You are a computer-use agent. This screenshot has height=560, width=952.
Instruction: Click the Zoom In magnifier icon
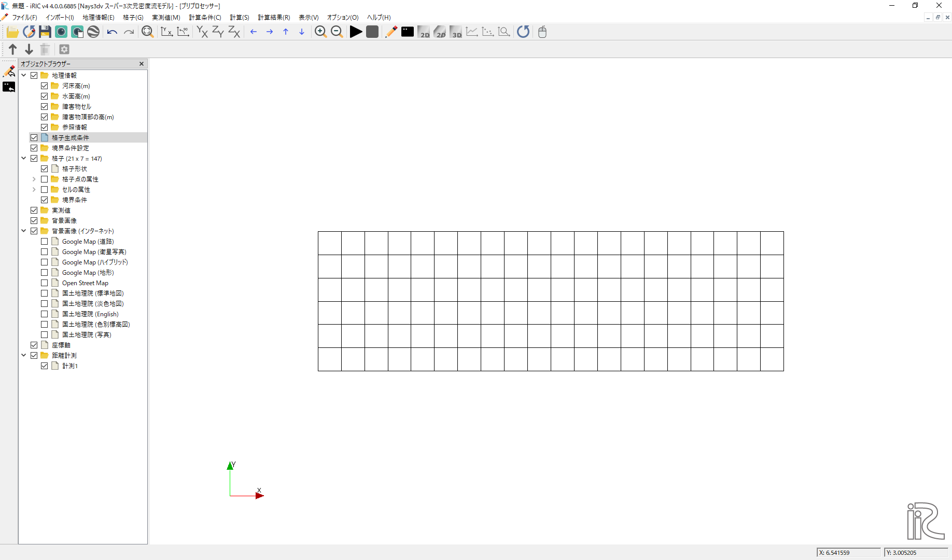pyautogui.click(x=320, y=32)
